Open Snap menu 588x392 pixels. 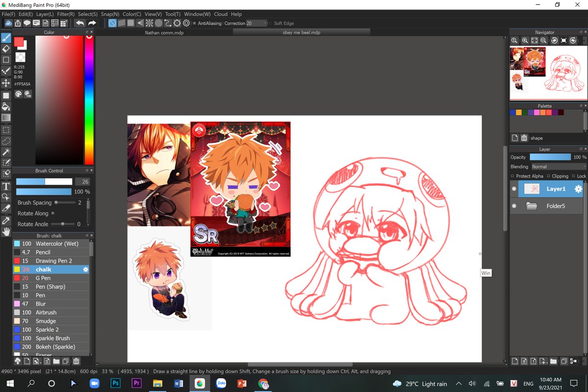click(x=110, y=14)
